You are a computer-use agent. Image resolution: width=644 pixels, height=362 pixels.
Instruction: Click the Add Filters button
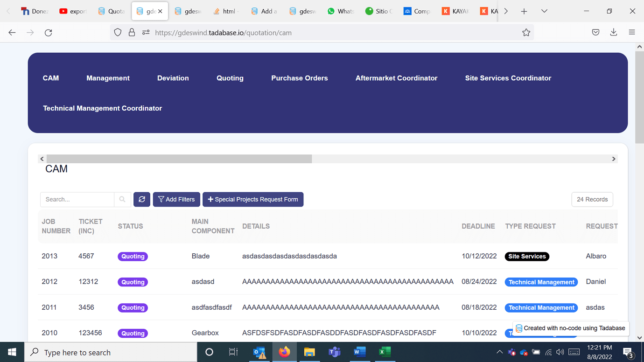click(176, 199)
